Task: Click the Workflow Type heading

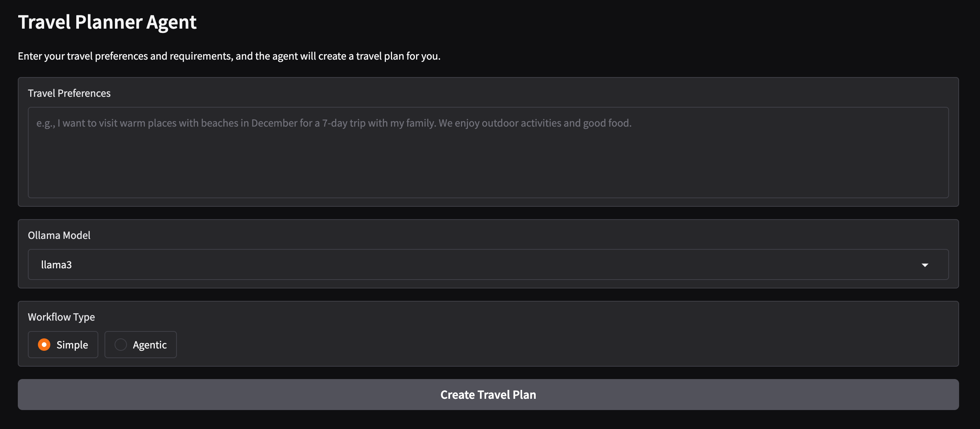Action: point(61,317)
